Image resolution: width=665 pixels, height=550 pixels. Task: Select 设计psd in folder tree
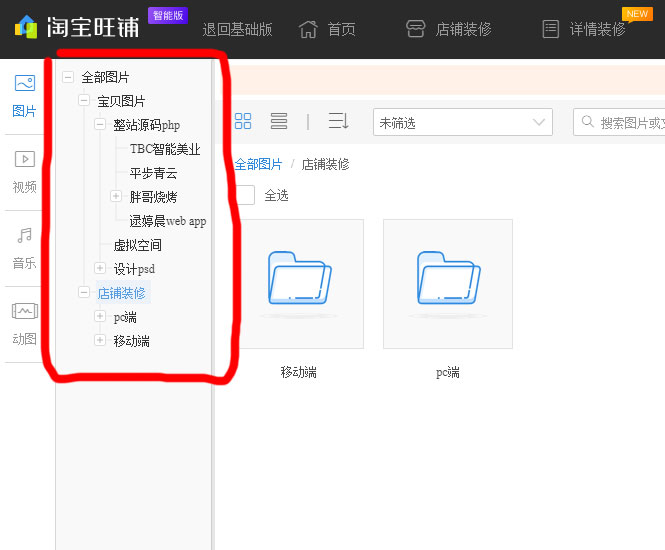134,269
